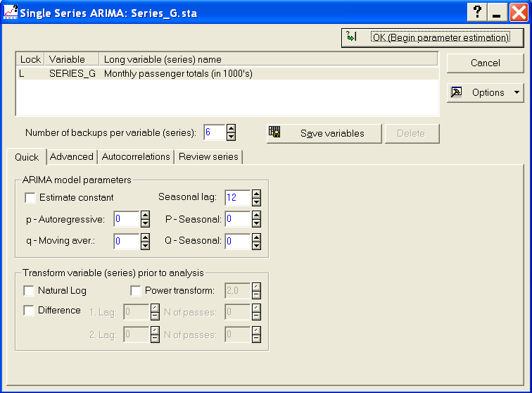Click the Long variable (series) name header
This screenshot has height=393, width=532.
point(268,59)
